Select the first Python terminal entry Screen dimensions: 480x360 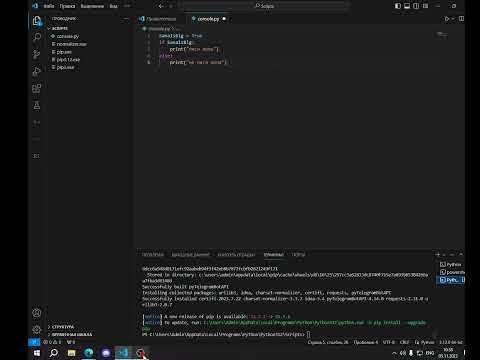[451, 264]
